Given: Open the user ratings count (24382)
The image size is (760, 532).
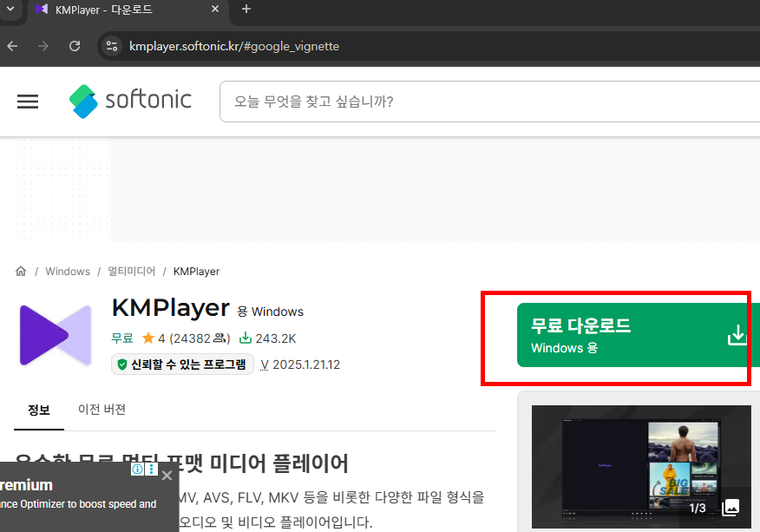Looking at the screenshot, I should click(200, 338).
